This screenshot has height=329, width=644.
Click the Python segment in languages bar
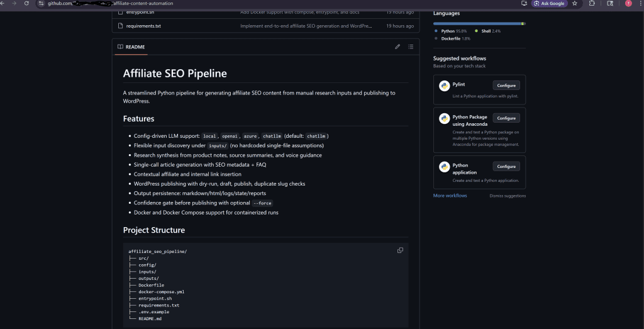click(477, 24)
